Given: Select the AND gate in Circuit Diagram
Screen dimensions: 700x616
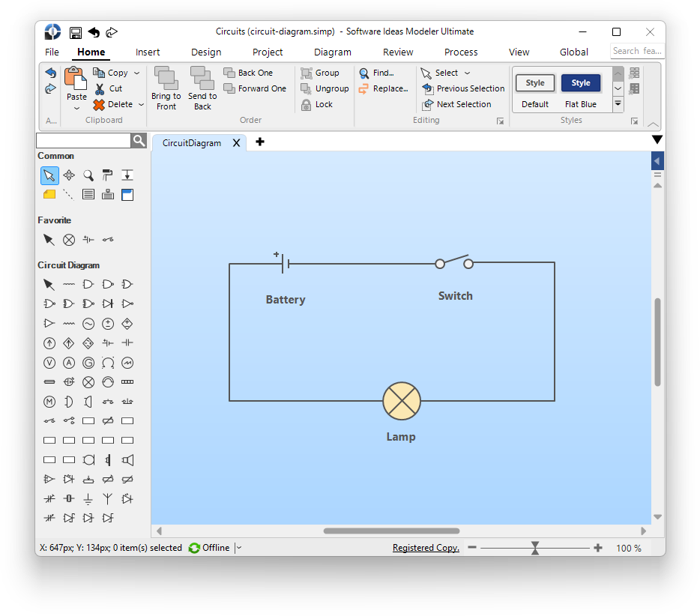Looking at the screenshot, I should point(88,284).
